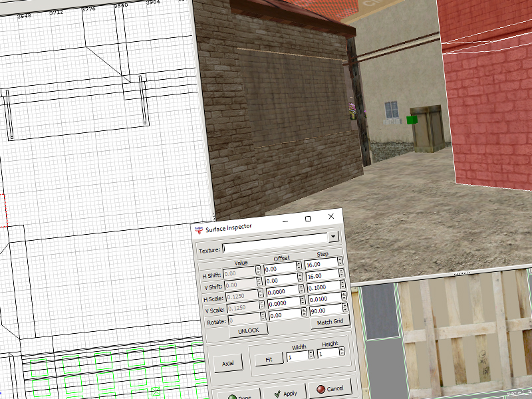Click Apply with the checkmark icon
Image resolution: width=532 pixels, height=399 pixels.
coord(283,392)
